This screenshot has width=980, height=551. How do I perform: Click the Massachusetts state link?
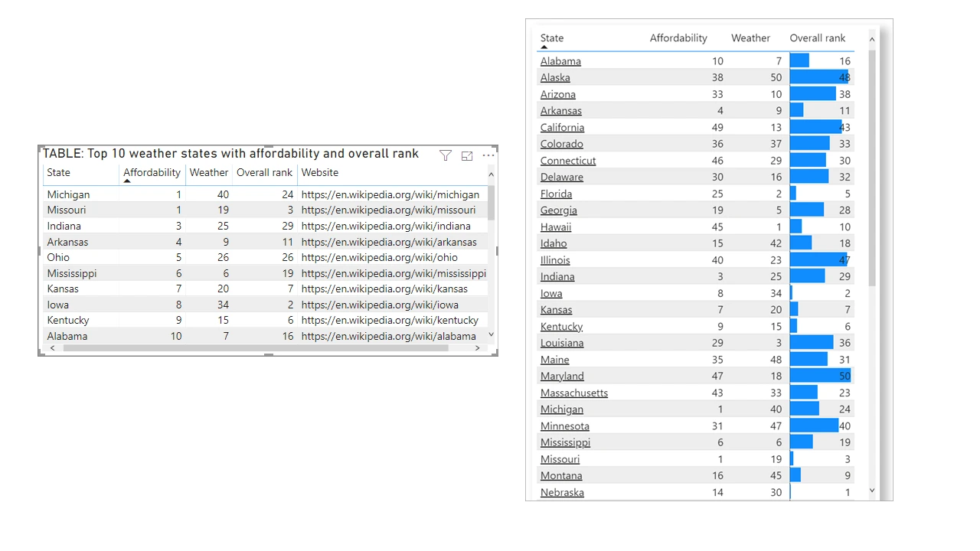click(x=574, y=393)
